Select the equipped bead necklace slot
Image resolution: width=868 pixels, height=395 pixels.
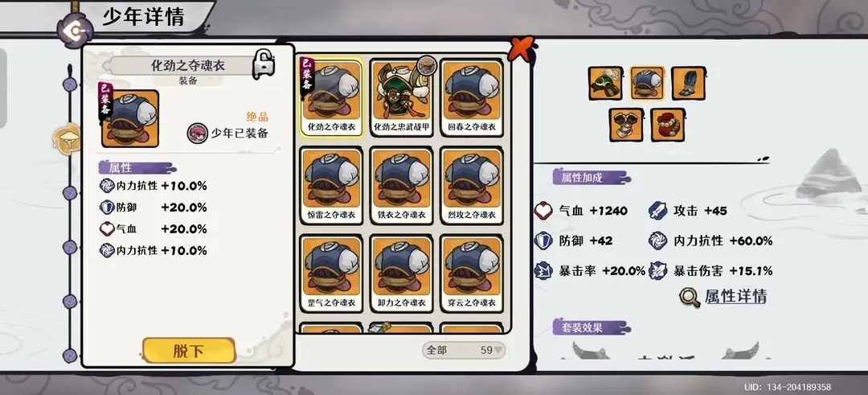click(x=667, y=125)
